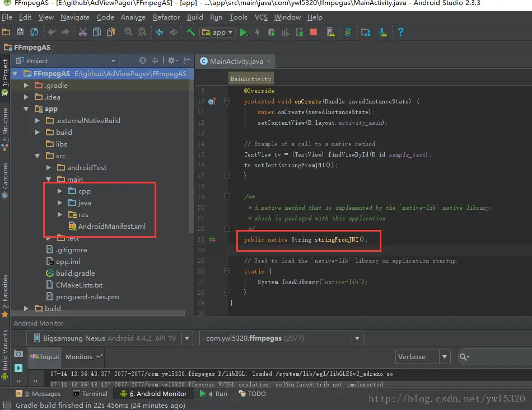Open Replace with the second magnifier icon
Viewport: 532px width, 410px height.
(142, 32)
